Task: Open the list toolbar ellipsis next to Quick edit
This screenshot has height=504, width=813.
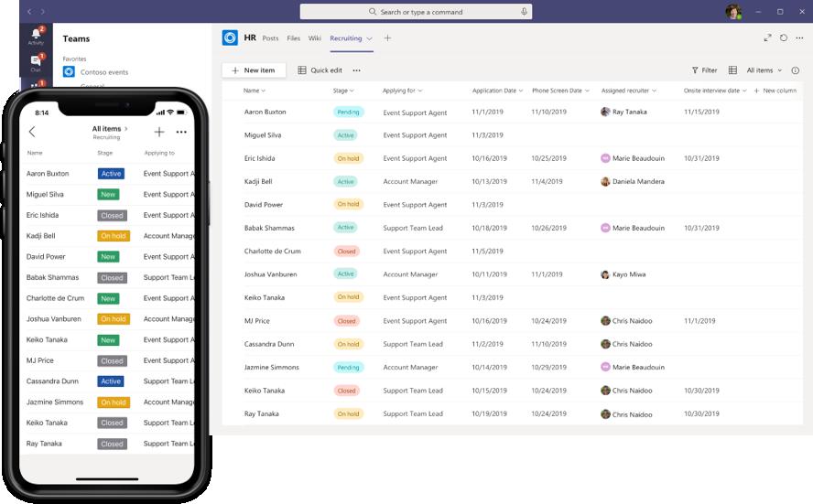Action: point(357,70)
